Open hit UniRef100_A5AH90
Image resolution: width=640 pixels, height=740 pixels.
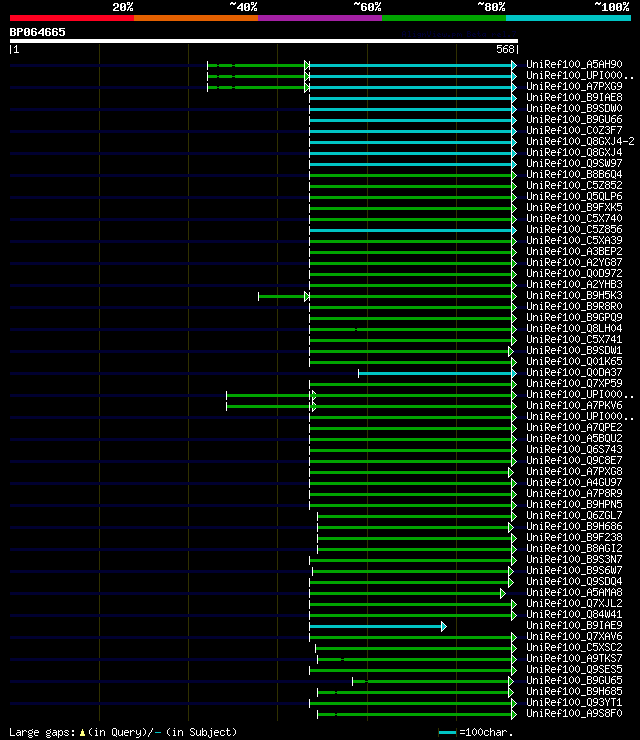[x=574, y=64]
